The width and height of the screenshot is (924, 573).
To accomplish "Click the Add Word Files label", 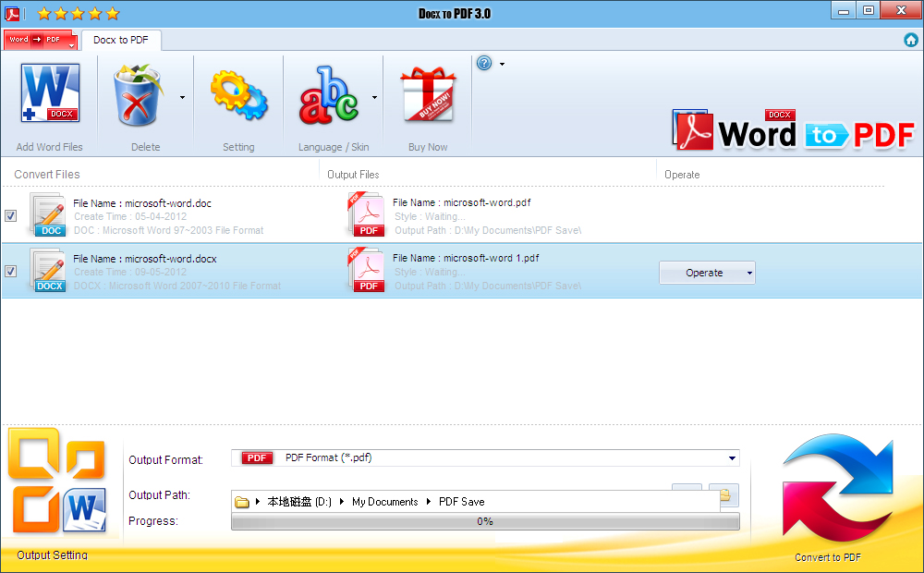I will coord(50,147).
